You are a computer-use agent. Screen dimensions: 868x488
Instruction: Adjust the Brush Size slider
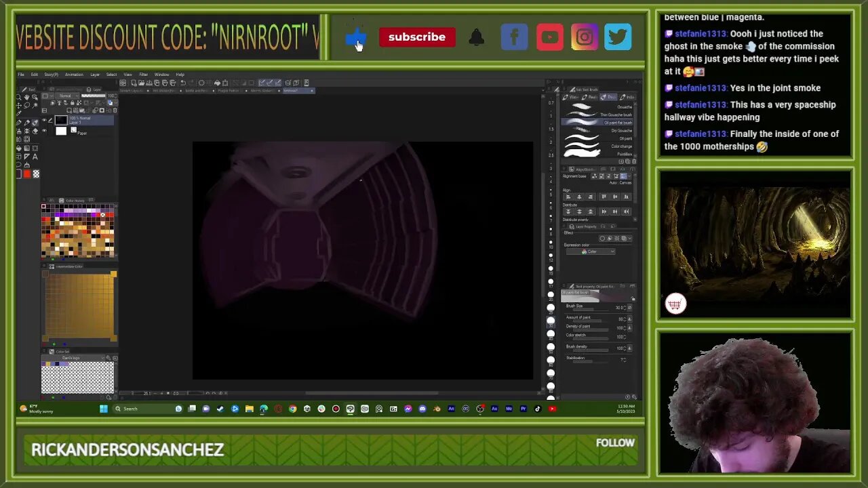coord(590,310)
